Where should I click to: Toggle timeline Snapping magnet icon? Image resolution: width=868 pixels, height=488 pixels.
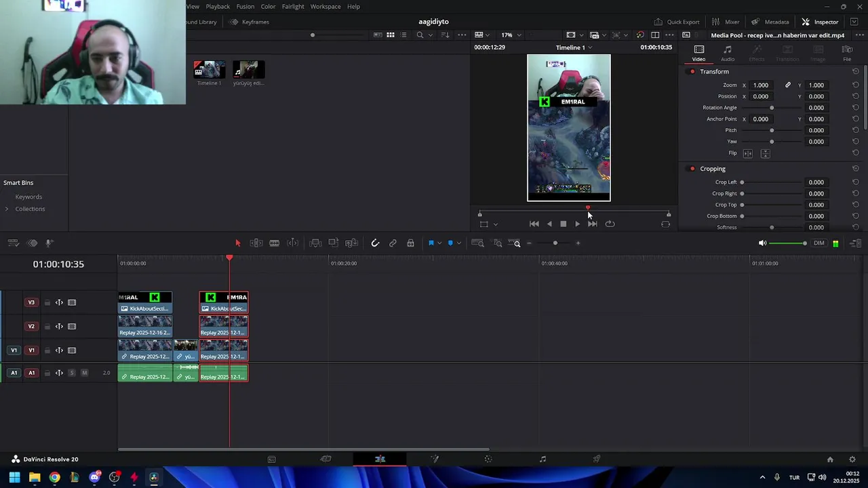(x=375, y=243)
